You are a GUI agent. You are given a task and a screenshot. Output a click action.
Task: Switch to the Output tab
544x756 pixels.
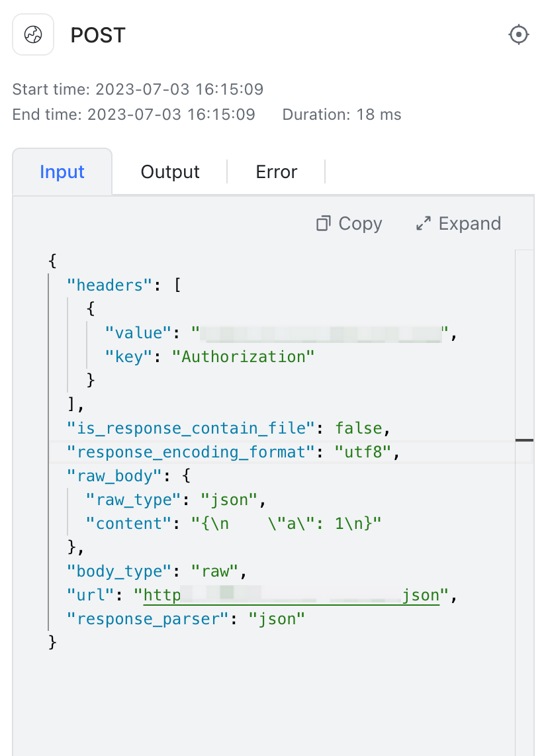click(x=169, y=171)
